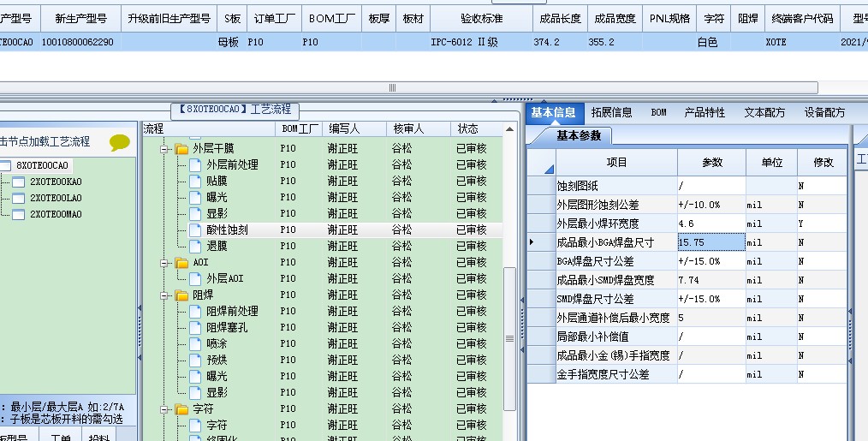Click the 外层干膜 folder icon
This screenshot has height=441, width=868.
(x=181, y=148)
